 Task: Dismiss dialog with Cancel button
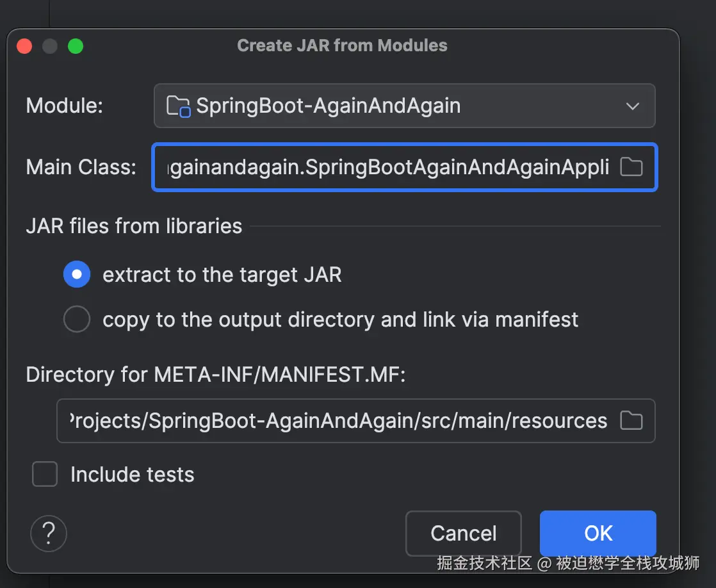coord(464,533)
